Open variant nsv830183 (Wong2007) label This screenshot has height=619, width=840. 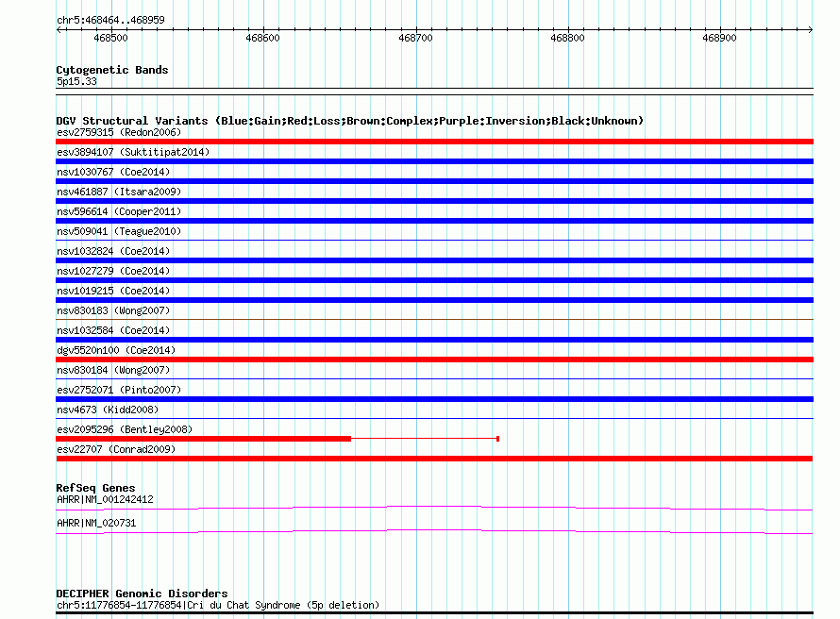[113, 310]
